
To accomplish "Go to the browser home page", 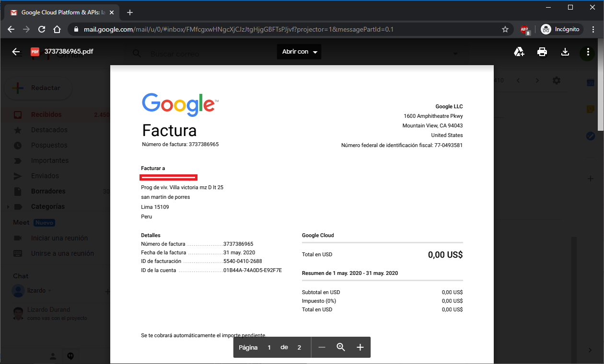I will pos(57,29).
